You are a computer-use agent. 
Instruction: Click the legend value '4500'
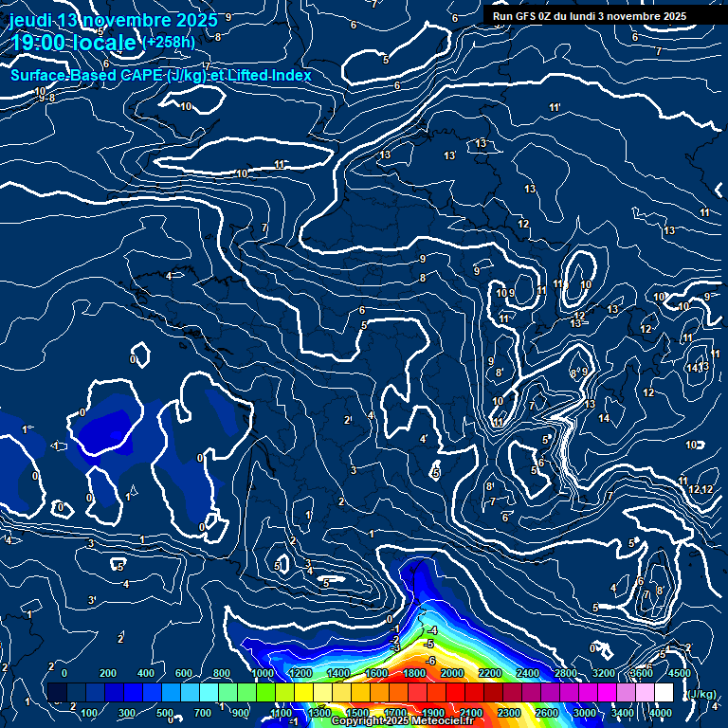click(x=680, y=673)
